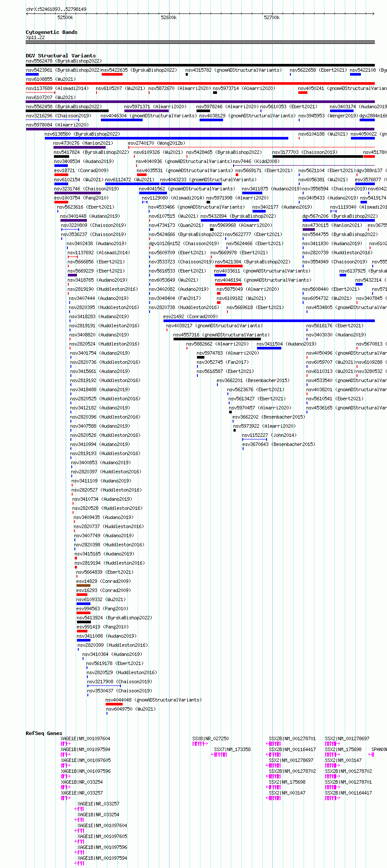
Task: Select variant label nsv5562478 (ByrskaBishop2022)
Action: coord(64,61)
